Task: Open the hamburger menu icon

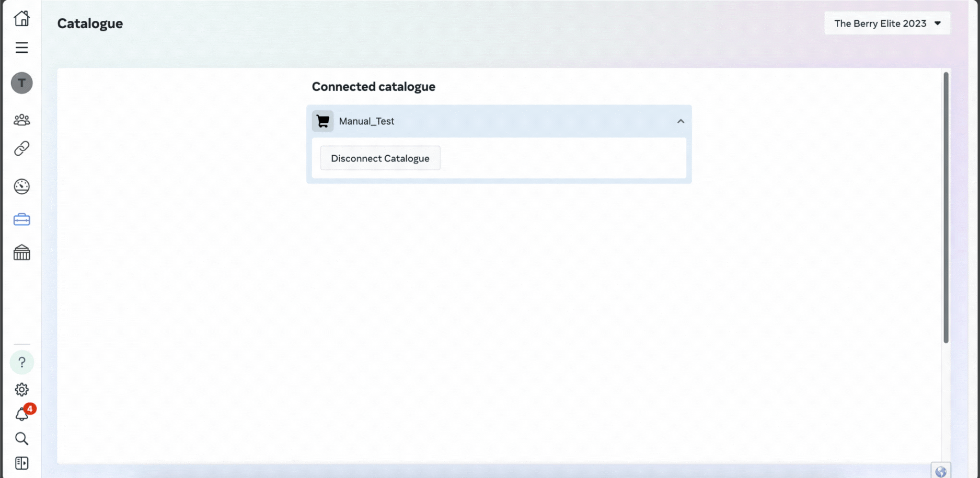Action: click(x=21, y=48)
